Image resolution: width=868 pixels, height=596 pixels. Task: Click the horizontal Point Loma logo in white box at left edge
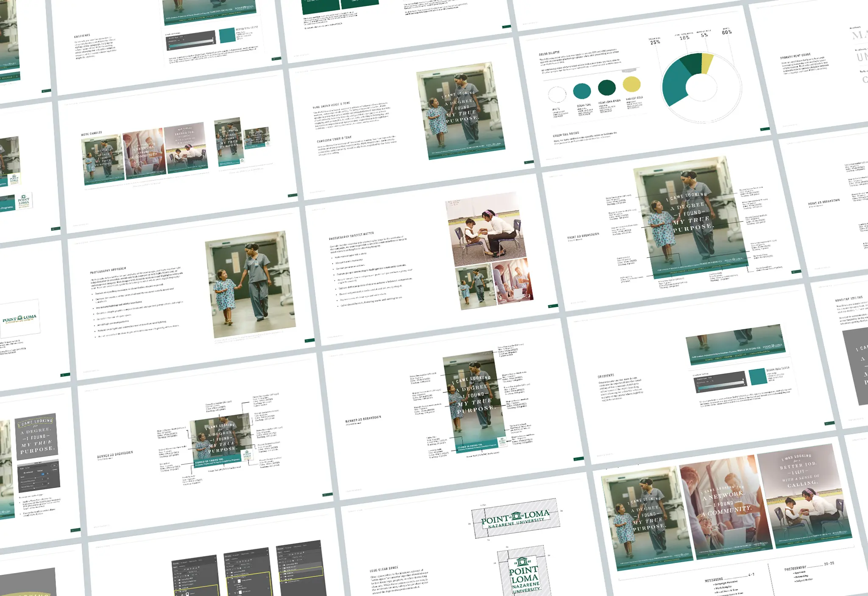coord(19,319)
